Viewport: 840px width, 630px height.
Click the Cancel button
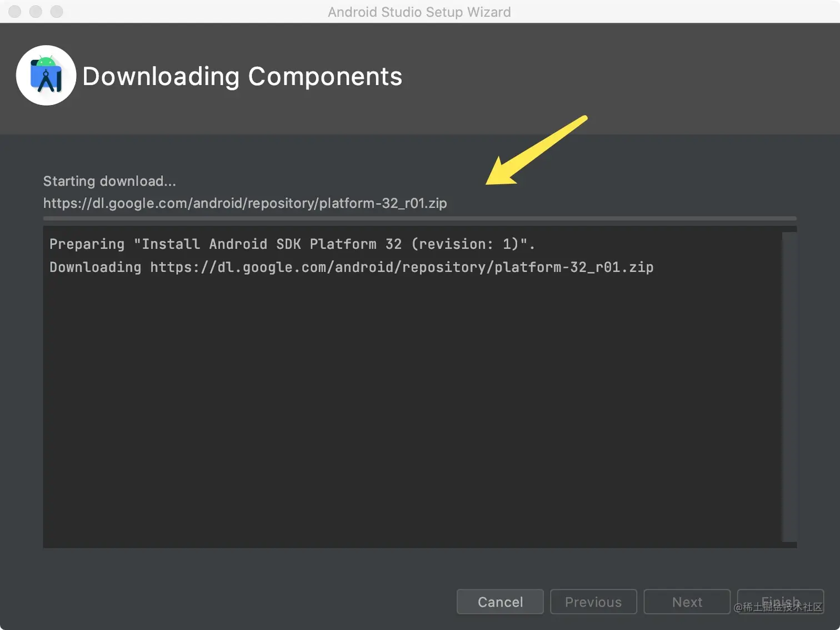(x=500, y=602)
